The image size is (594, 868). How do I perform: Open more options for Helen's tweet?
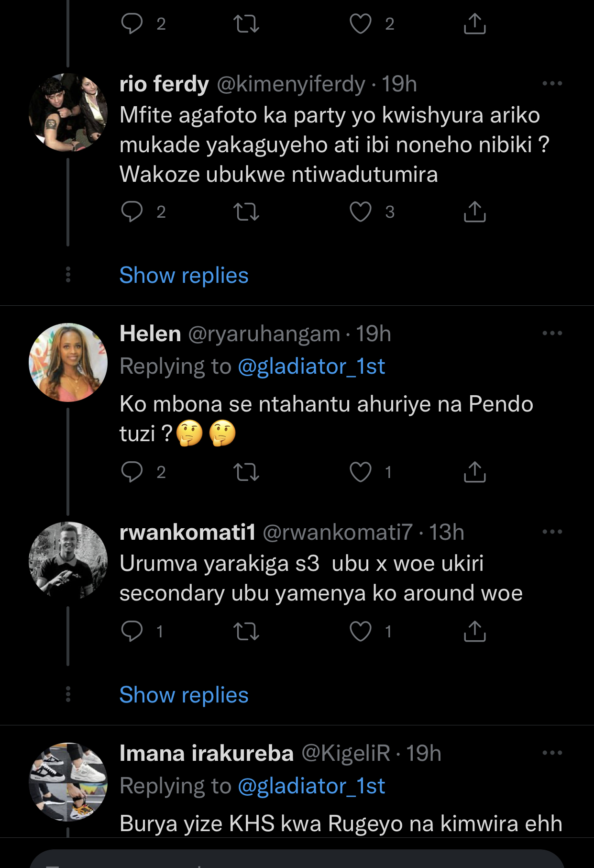552,334
